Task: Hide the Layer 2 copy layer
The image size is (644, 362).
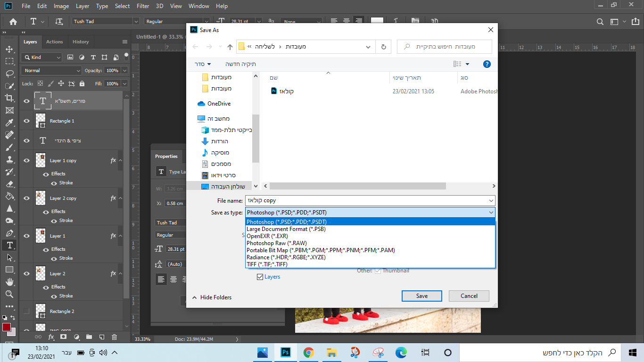Action: click(26, 198)
